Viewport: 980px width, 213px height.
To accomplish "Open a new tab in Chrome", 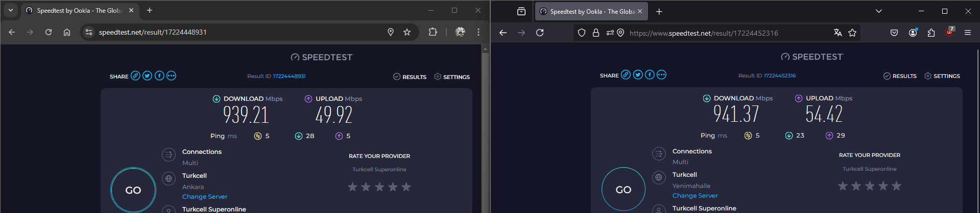I will pos(150,10).
